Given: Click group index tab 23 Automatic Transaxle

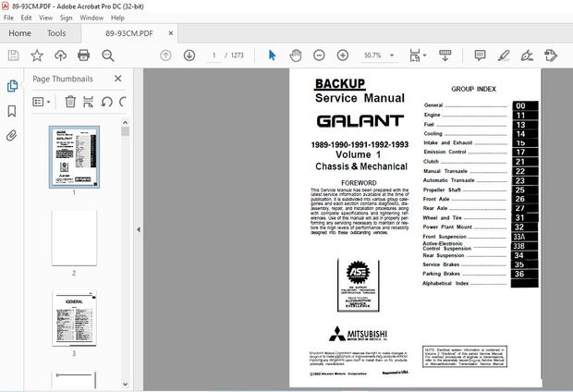Looking at the screenshot, I should 525,180.
